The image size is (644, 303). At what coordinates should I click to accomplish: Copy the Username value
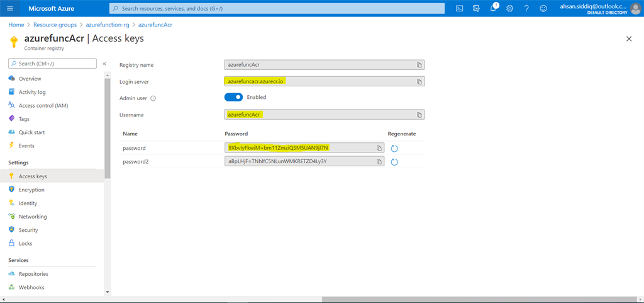pos(419,115)
